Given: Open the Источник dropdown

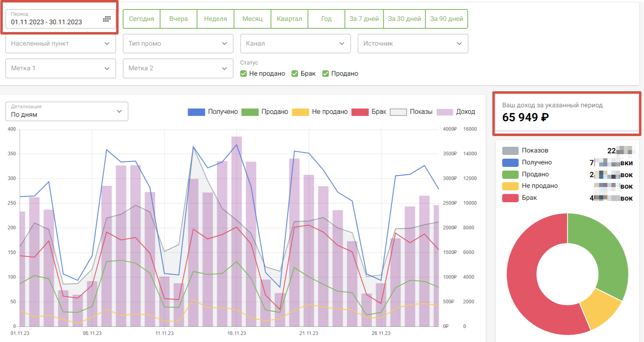Looking at the screenshot, I should point(413,44).
